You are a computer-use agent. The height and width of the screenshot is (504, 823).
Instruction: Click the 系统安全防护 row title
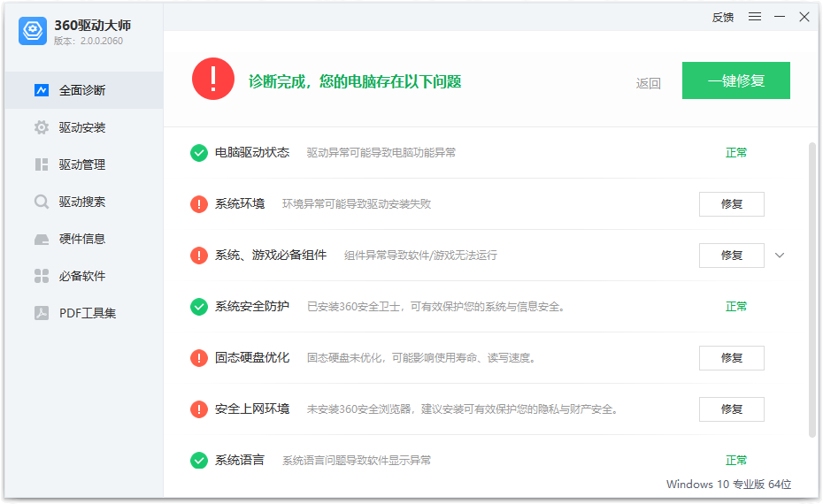[x=252, y=306]
